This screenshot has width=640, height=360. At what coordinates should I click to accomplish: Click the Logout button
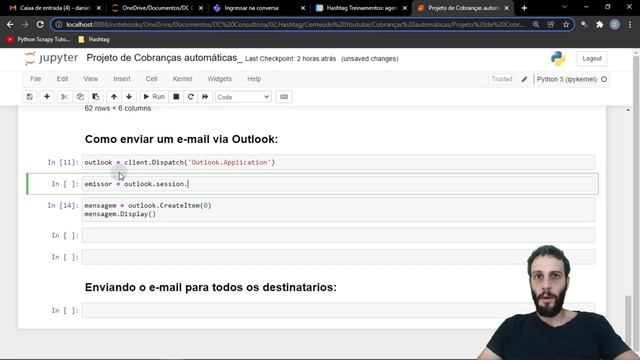point(592,59)
